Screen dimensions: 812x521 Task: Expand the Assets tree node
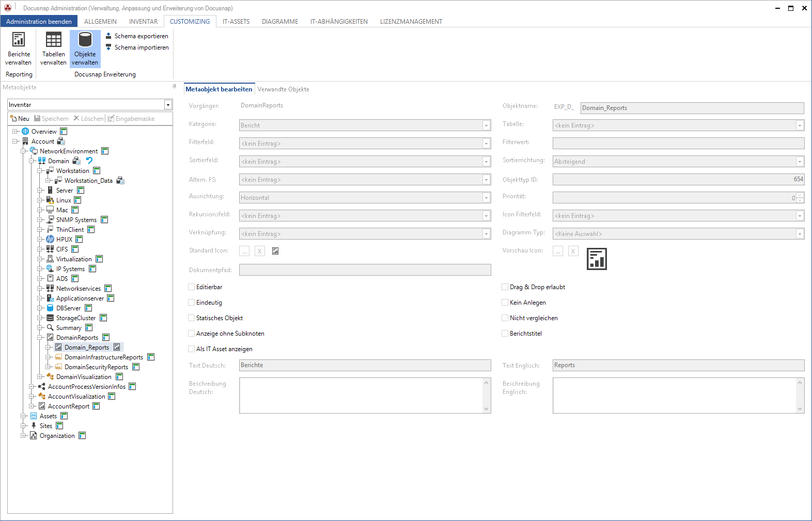click(x=23, y=416)
